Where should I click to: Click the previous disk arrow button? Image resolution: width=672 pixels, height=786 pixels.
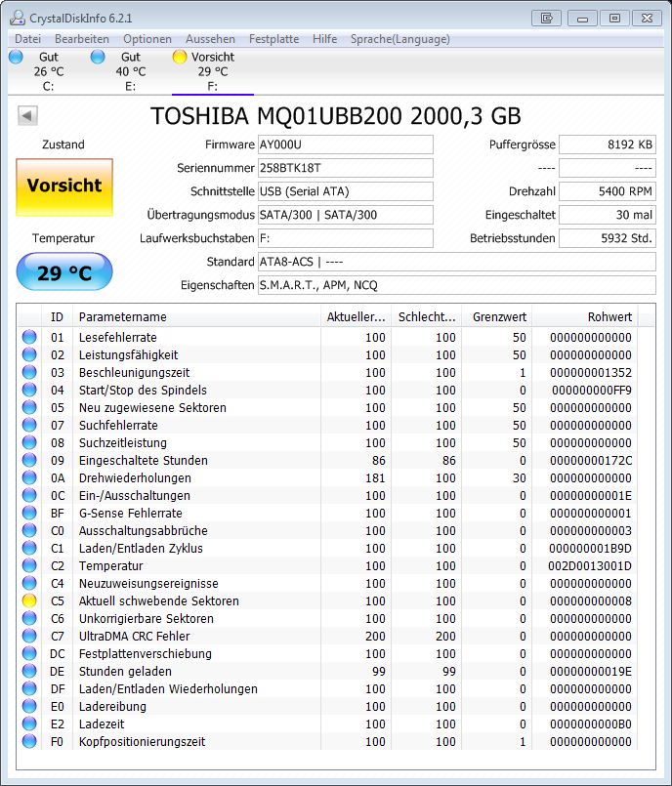tap(27, 116)
